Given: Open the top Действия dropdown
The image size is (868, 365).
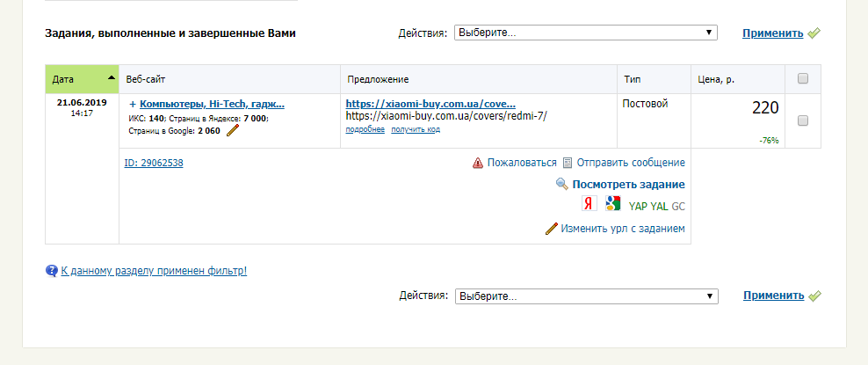Looking at the screenshot, I should 586,33.
